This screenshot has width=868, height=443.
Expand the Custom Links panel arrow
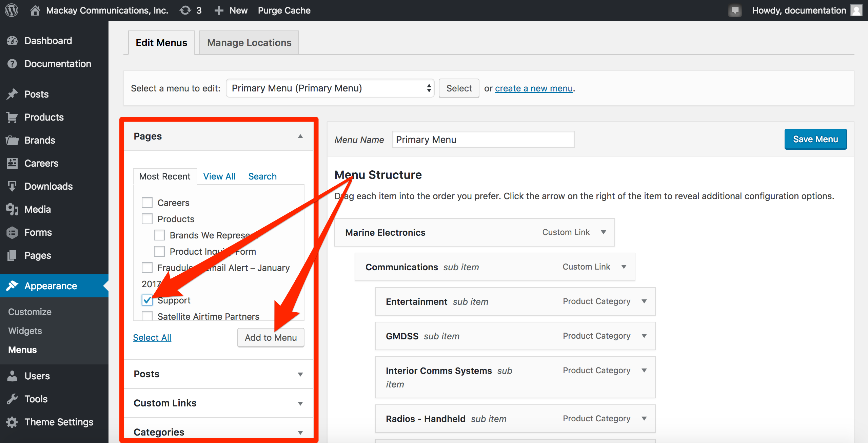pos(300,403)
